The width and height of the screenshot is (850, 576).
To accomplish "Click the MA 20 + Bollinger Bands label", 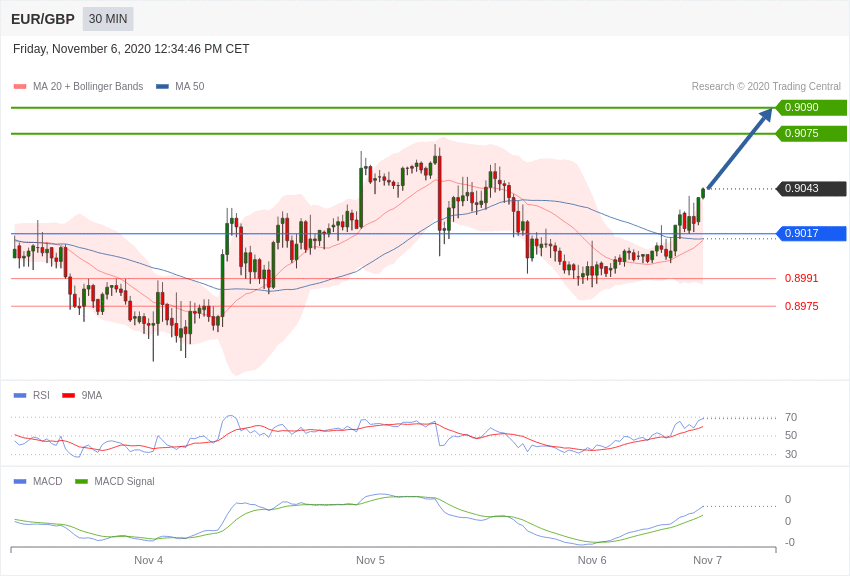I will 88,86.
